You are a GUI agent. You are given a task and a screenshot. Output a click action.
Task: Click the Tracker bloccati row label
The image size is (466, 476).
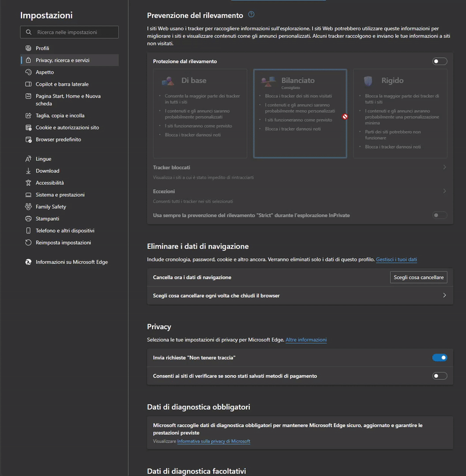point(171,167)
